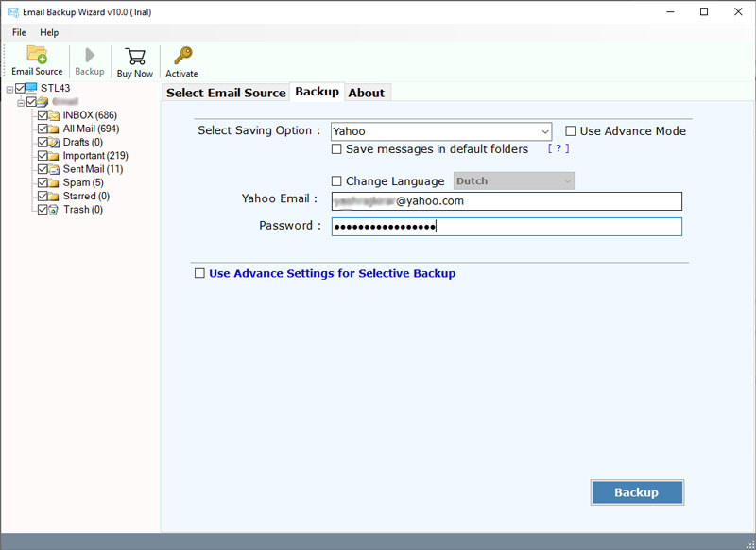Check Save messages in default folders
This screenshot has width=756, height=550.
337,149
